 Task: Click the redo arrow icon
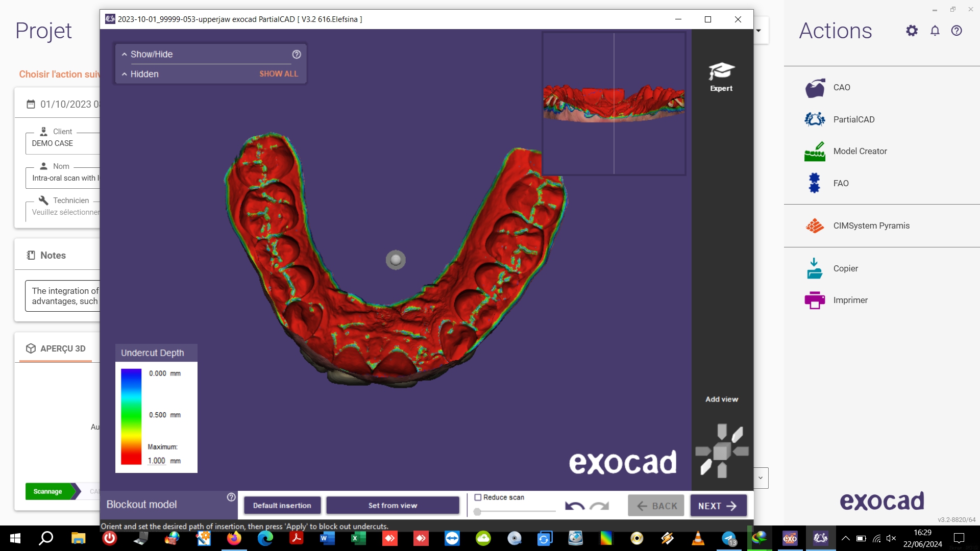(x=599, y=506)
